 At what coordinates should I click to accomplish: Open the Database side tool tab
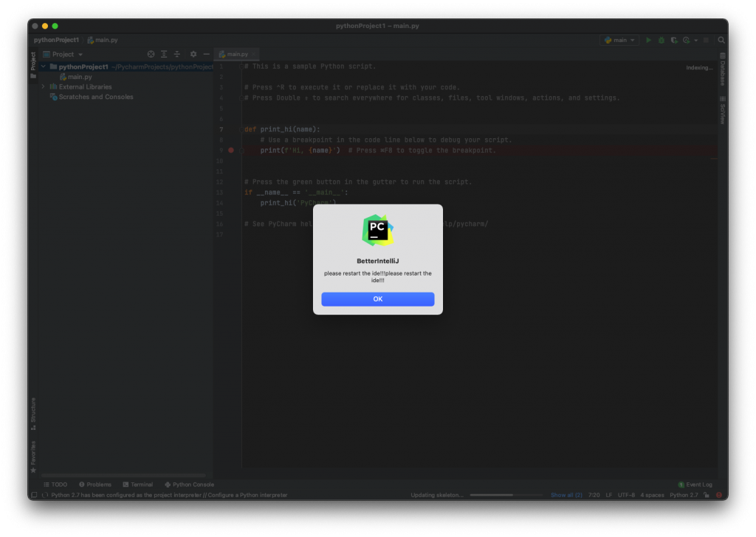tap(722, 69)
